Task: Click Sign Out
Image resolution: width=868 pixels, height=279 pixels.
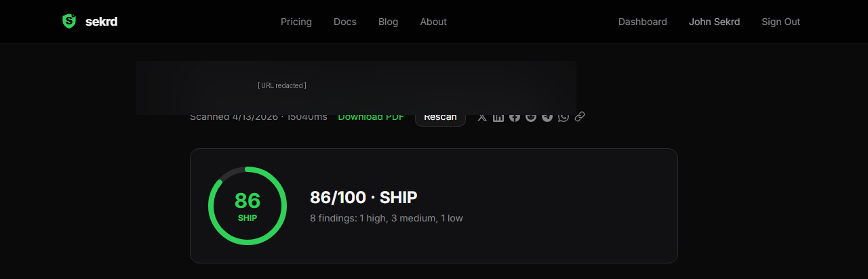Action: 781,22
